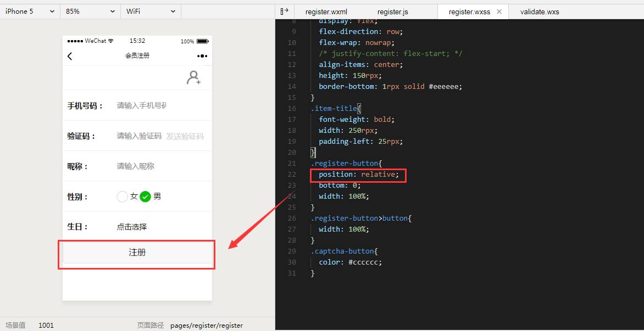Click the 生日 label
Viewport: 644px width, 331px height.
tap(78, 227)
